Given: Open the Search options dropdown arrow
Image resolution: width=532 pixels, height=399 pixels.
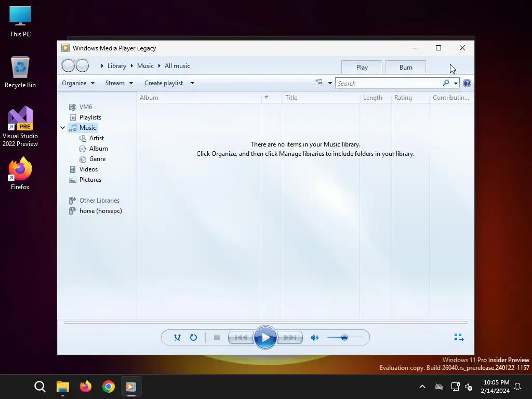Looking at the screenshot, I should coord(456,84).
